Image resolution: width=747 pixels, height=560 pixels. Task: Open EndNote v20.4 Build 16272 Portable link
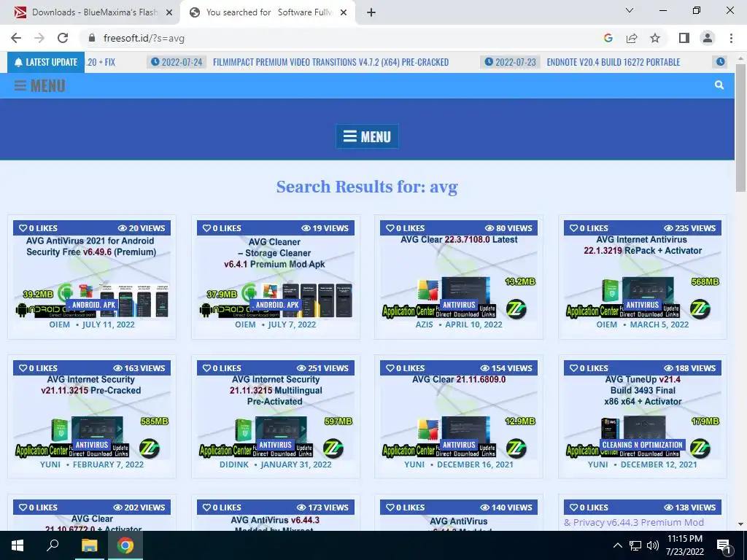(613, 63)
